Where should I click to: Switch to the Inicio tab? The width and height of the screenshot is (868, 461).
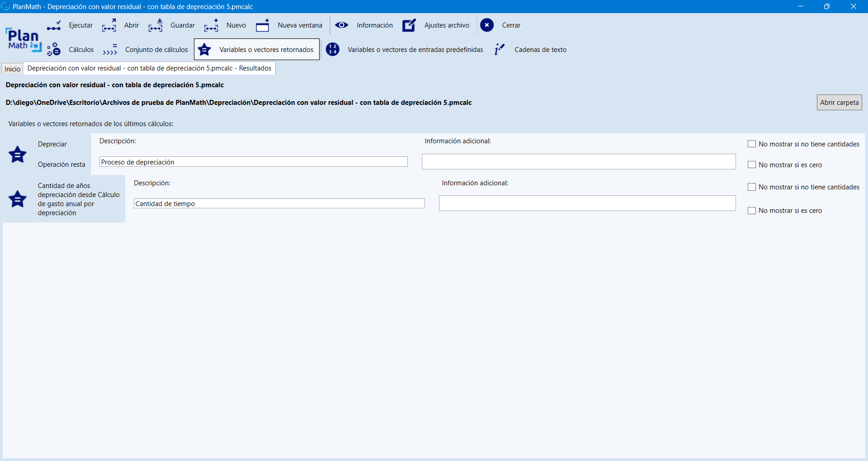pyautogui.click(x=13, y=69)
